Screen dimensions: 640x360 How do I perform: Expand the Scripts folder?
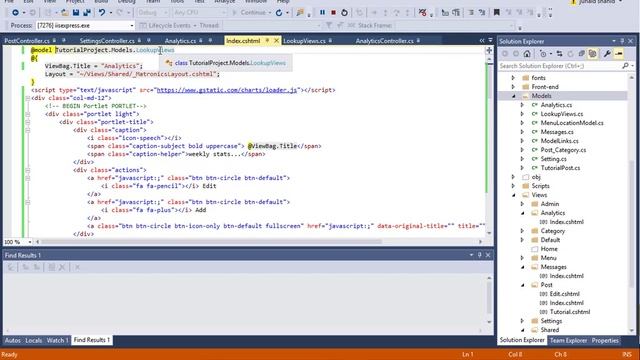tap(513, 186)
